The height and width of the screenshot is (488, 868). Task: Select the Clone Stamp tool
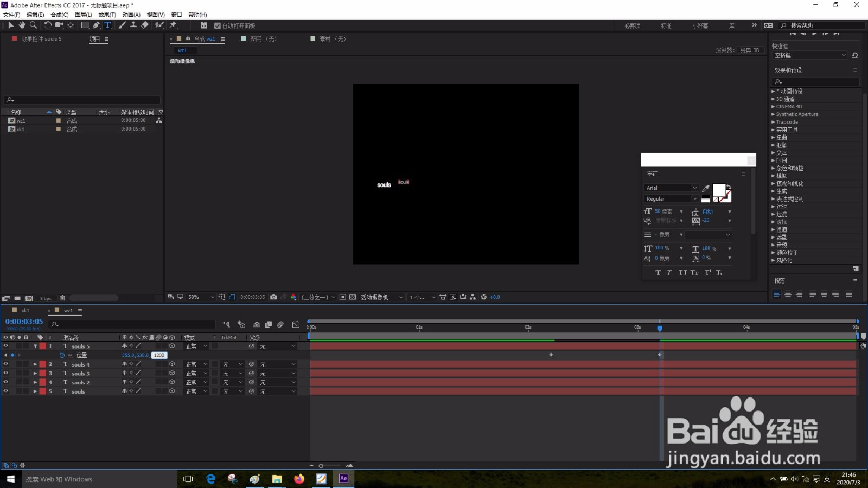coord(133,25)
